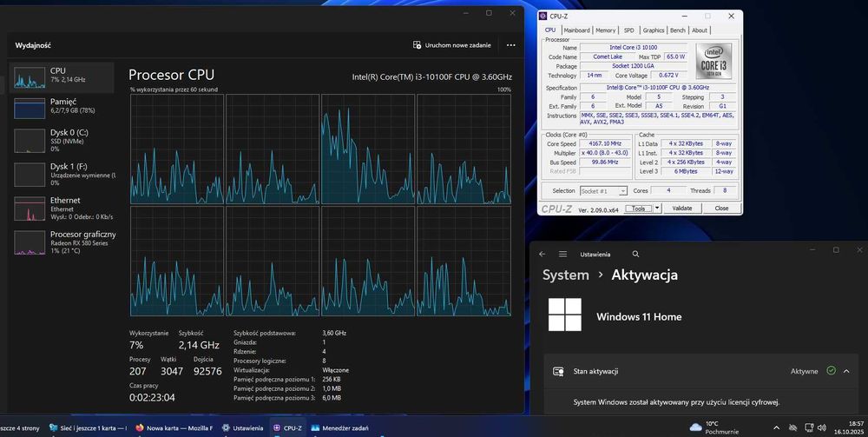Image resolution: width=868 pixels, height=437 pixels.
Task: Open the Settings hamburger navigation menu
Action: click(x=562, y=254)
